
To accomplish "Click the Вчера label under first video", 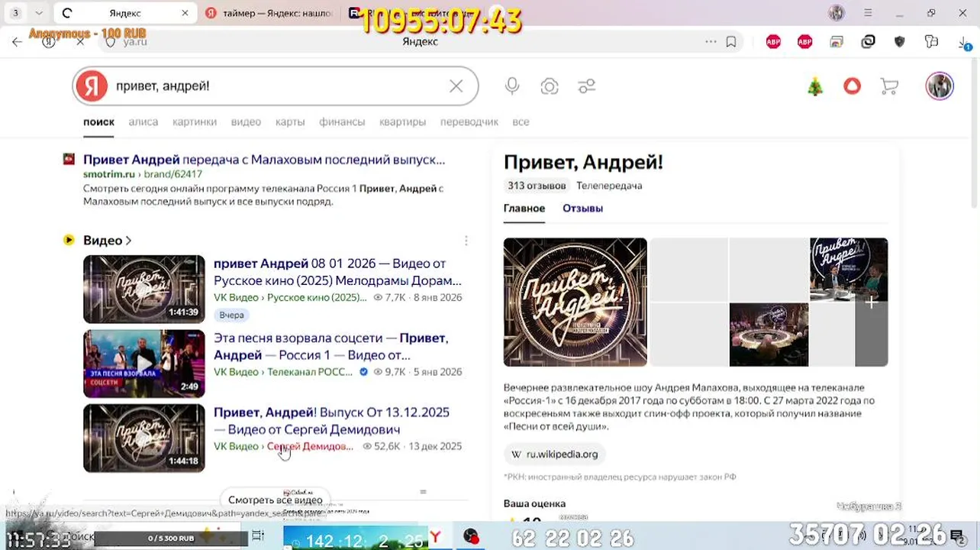I will [231, 315].
